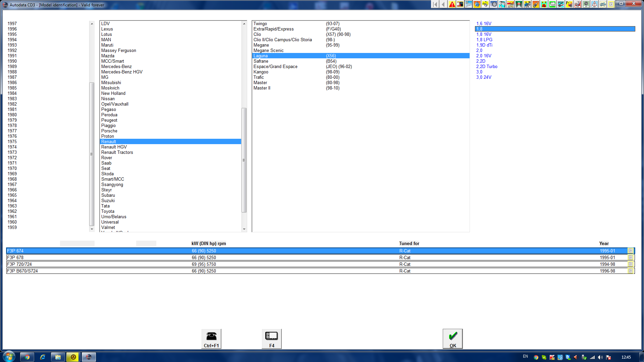
Task: Open the SRS airbag toolbar icon
Action: point(578,4)
